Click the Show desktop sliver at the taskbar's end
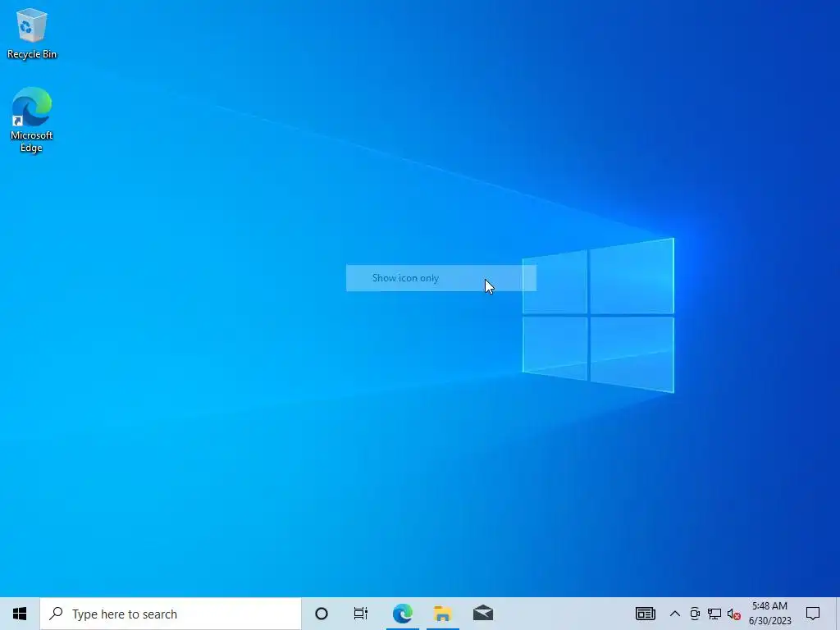Image resolution: width=840 pixels, height=630 pixels. coord(837,614)
